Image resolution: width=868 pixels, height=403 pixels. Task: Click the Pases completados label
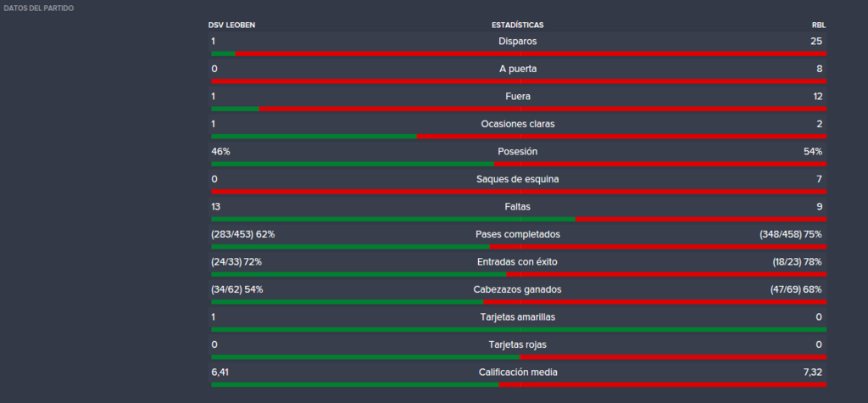(518, 234)
